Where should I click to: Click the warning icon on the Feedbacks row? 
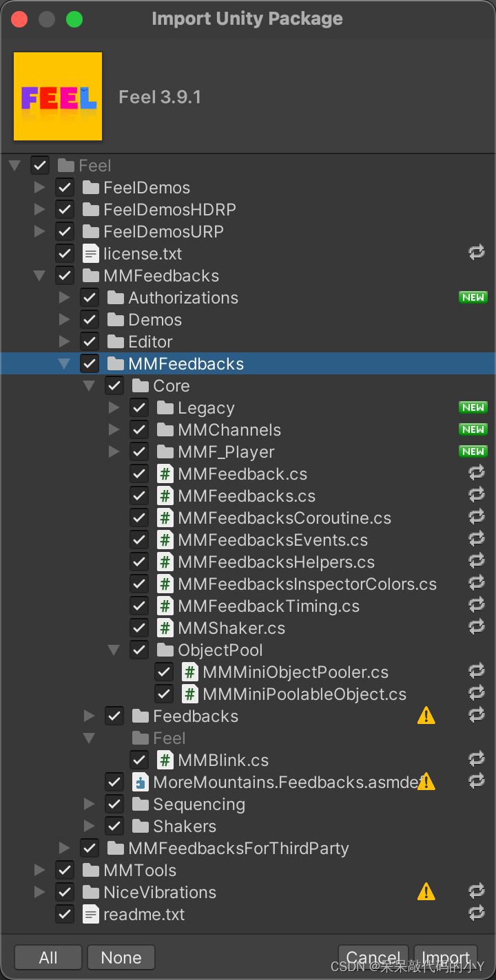coord(426,716)
